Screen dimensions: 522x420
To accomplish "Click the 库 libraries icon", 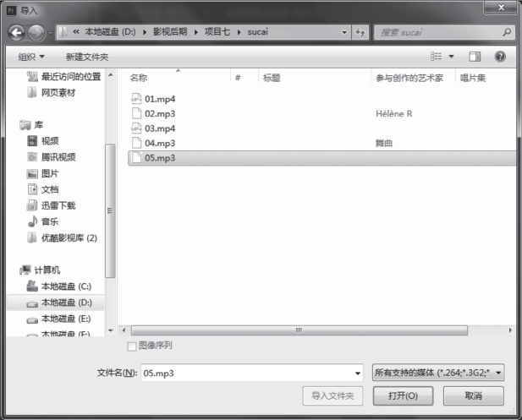I will coord(25,125).
